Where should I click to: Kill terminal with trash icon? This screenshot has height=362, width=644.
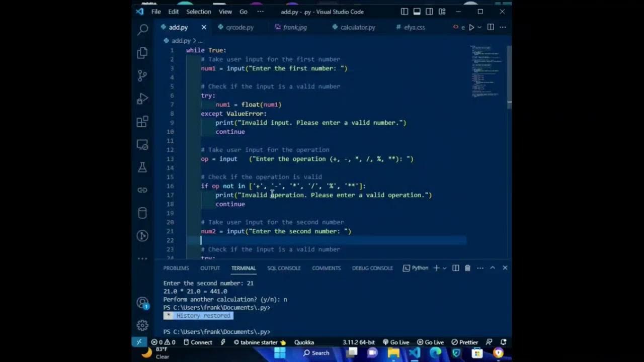coord(467,268)
